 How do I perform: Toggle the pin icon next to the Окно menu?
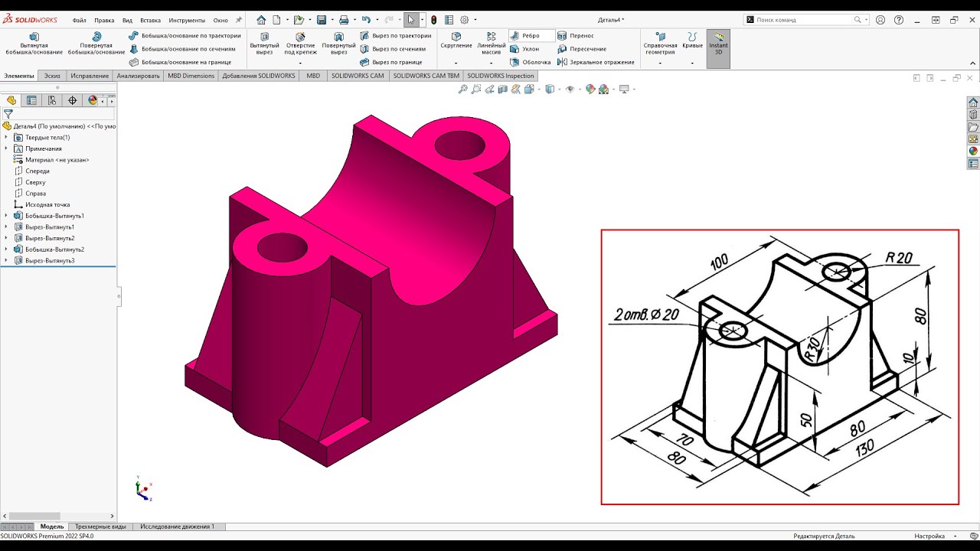pyautogui.click(x=239, y=20)
